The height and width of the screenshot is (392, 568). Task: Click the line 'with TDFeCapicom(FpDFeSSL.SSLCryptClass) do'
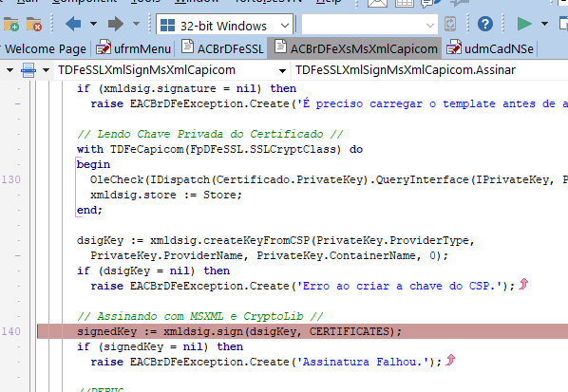click(219, 149)
